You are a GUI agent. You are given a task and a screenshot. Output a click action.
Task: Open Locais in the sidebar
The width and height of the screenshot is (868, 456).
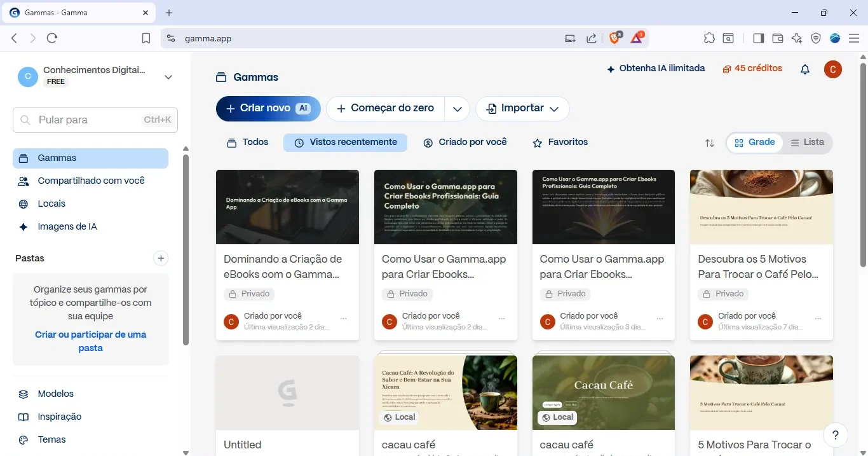90,204
